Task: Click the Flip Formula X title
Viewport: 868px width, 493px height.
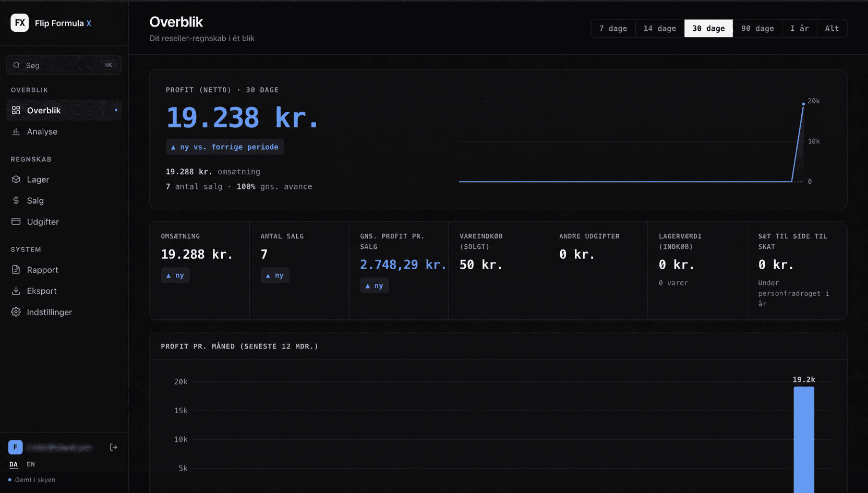Action: (x=63, y=23)
